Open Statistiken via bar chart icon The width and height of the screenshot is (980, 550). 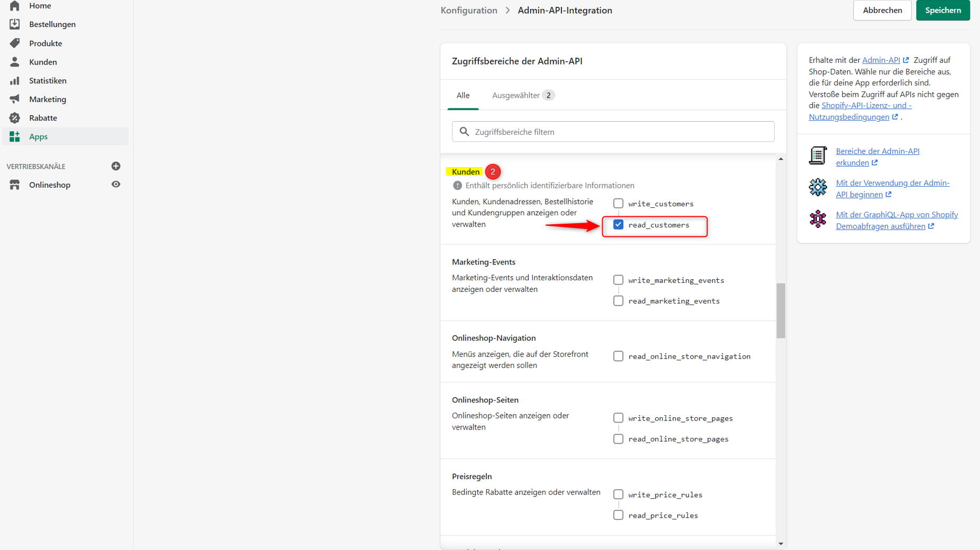point(15,81)
